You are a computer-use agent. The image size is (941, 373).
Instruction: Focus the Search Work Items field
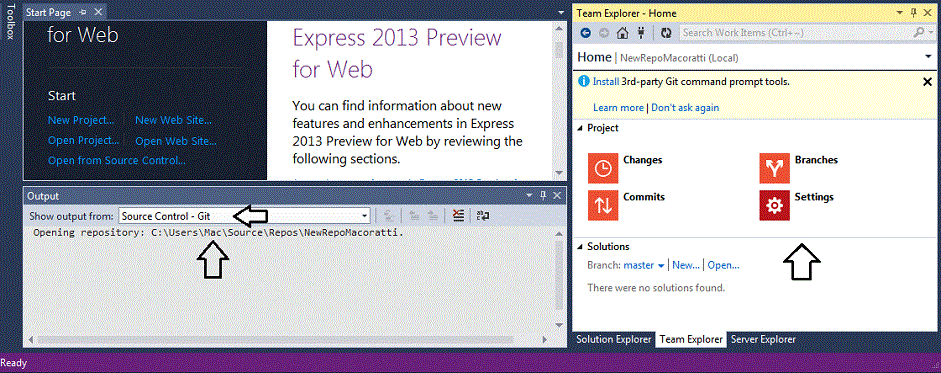[x=796, y=33]
